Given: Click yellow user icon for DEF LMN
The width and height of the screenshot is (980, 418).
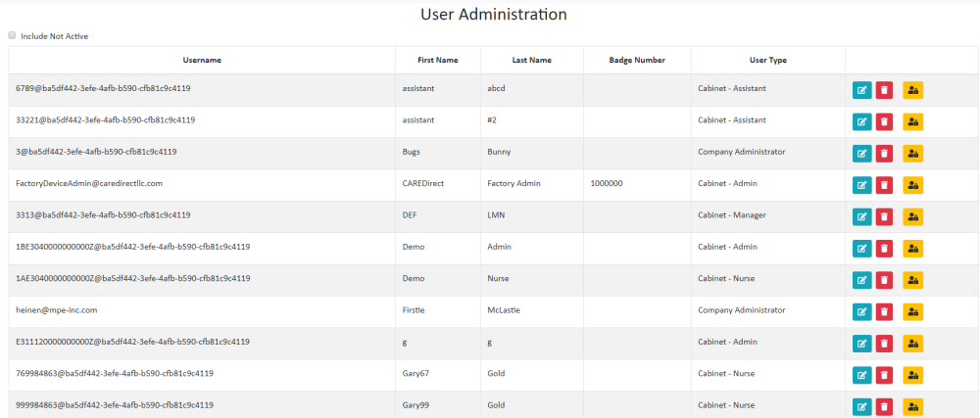Looking at the screenshot, I should pyautogui.click(x=912, y=216).
